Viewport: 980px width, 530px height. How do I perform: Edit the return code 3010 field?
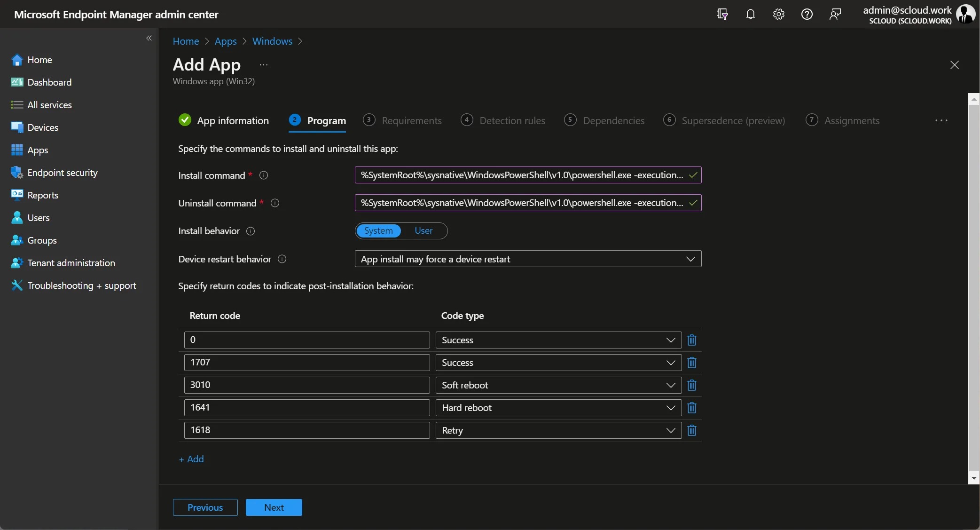point(307,385)
